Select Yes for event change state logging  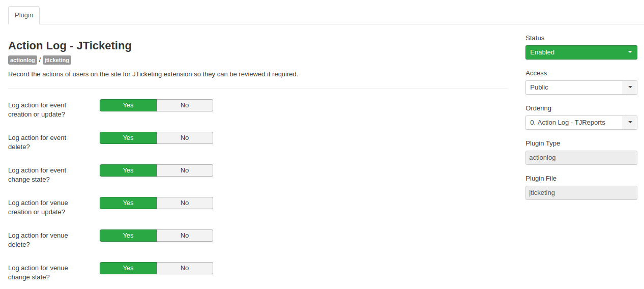[128, 170]
